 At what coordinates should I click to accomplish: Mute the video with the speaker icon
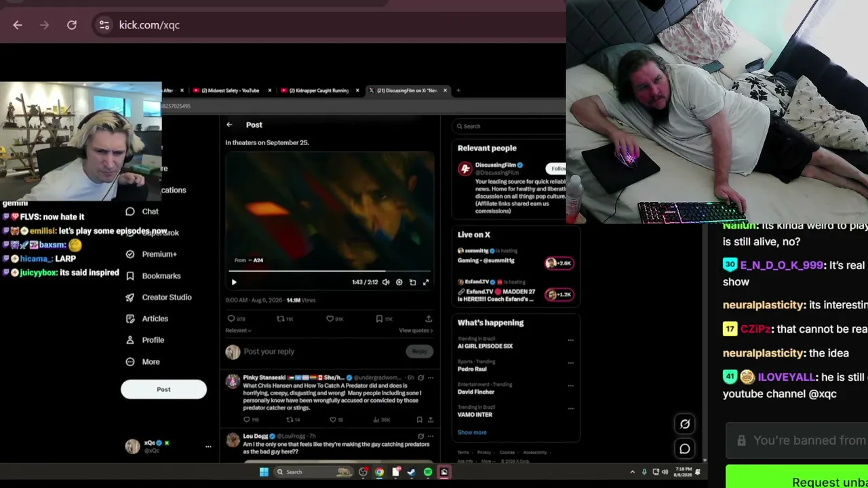coord(386,282)
